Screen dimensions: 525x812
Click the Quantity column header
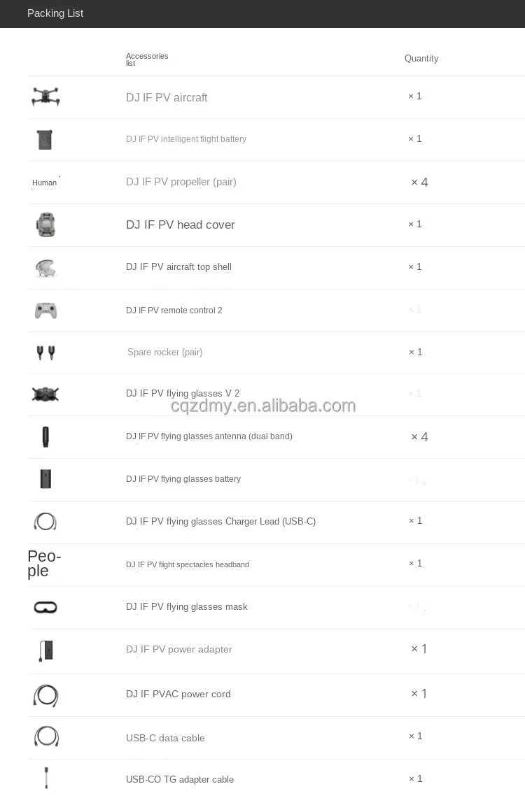pyautogui.click(x=421, y=59)
